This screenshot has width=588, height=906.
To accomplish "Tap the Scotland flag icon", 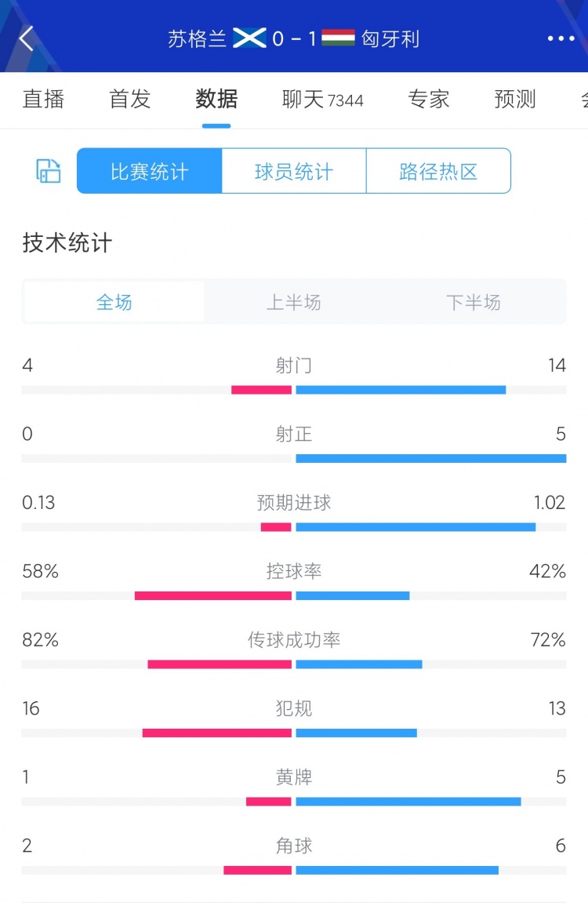I will coord(250,38).
